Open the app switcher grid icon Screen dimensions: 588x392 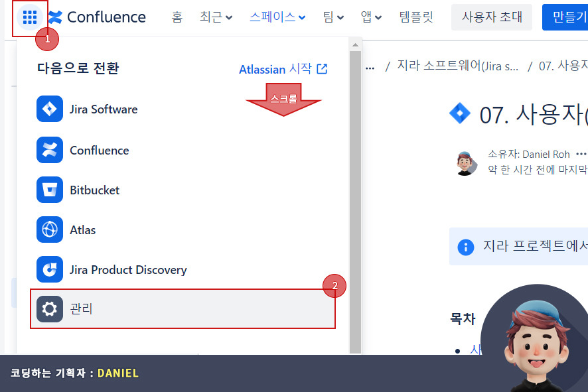pyautogui.click(x=30, y=17)
